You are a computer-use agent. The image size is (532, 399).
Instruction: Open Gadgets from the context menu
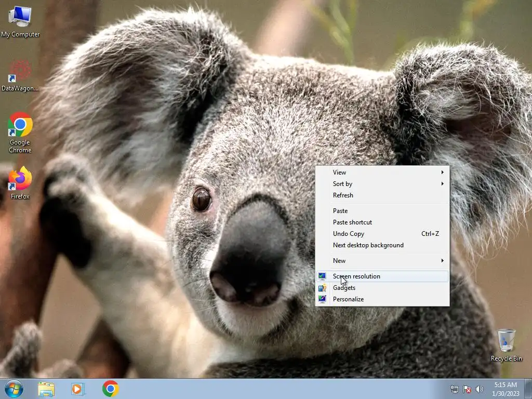click(x=382, y=288)
